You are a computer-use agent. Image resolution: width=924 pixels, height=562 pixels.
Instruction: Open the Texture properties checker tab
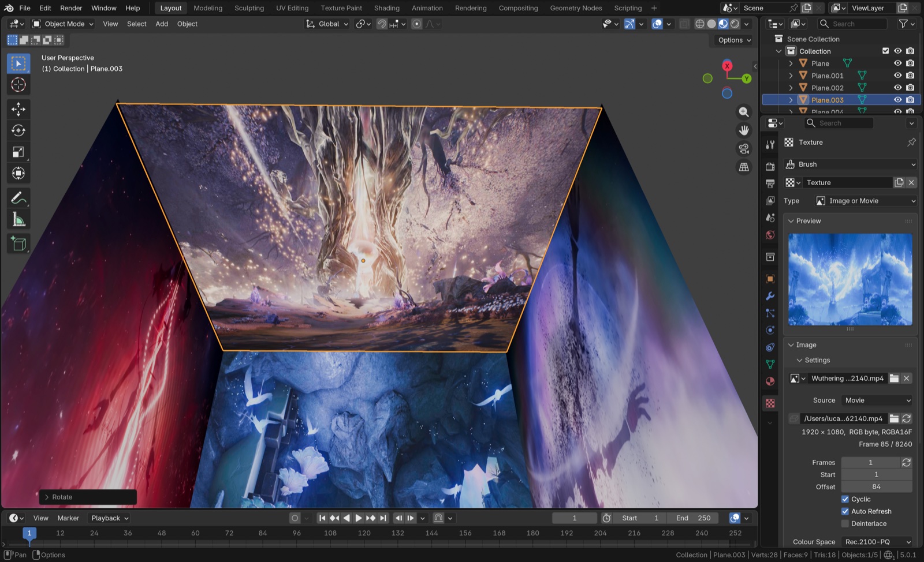coord(770,403)
